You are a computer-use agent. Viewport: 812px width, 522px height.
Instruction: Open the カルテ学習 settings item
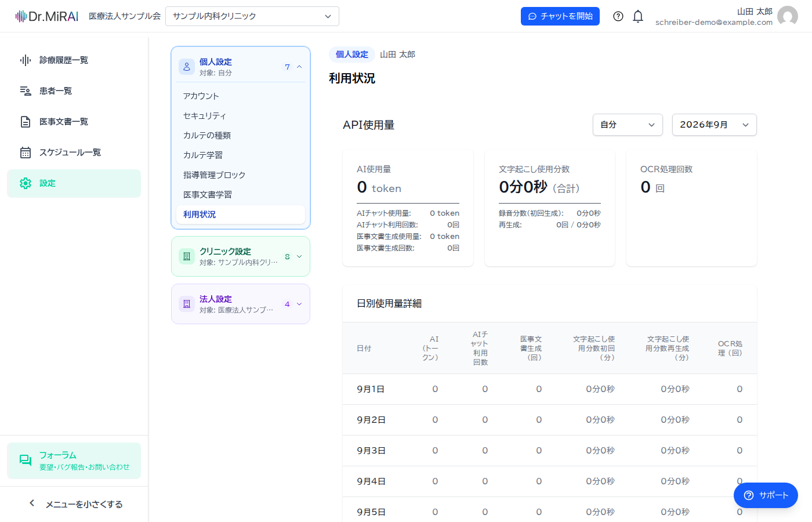click(241, 155)
